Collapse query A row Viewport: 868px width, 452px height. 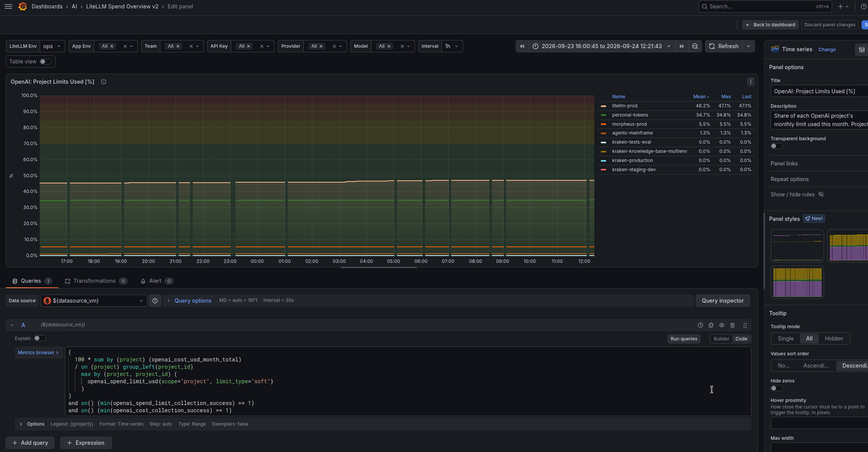[12, 325]
